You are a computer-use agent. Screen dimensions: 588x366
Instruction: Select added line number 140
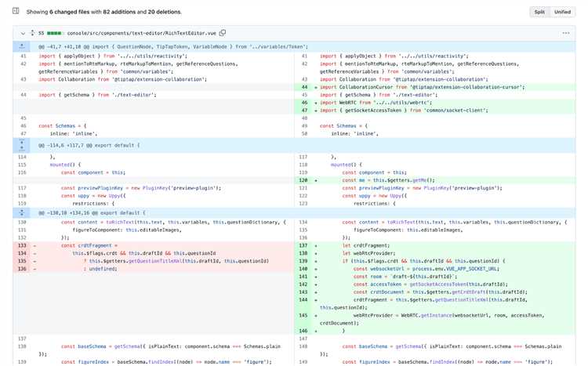pyautogui.click(x=303, y=269)
